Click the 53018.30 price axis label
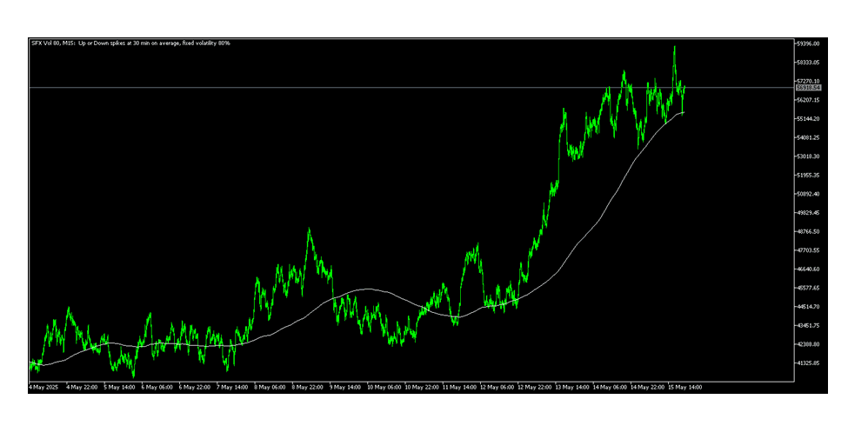Image resolution: width=868 pixels, height=439 pixels. (809, 156)
